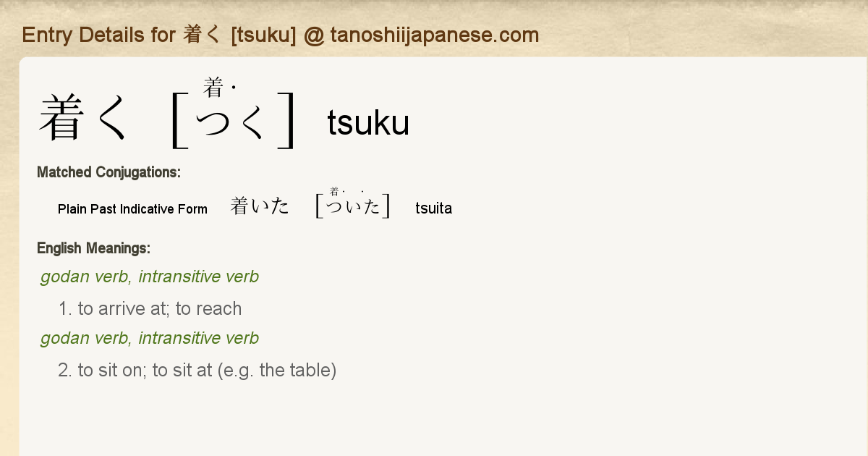Click the Matched Conjugations label

[109, 172]
